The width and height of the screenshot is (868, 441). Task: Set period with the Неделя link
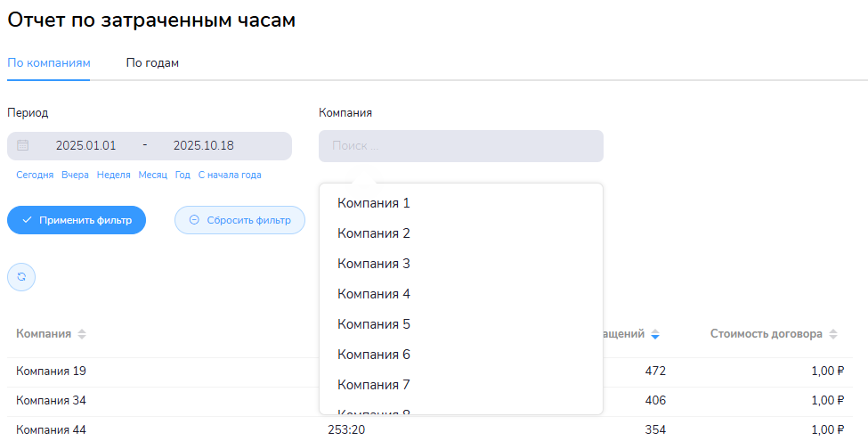click(114, 176)
